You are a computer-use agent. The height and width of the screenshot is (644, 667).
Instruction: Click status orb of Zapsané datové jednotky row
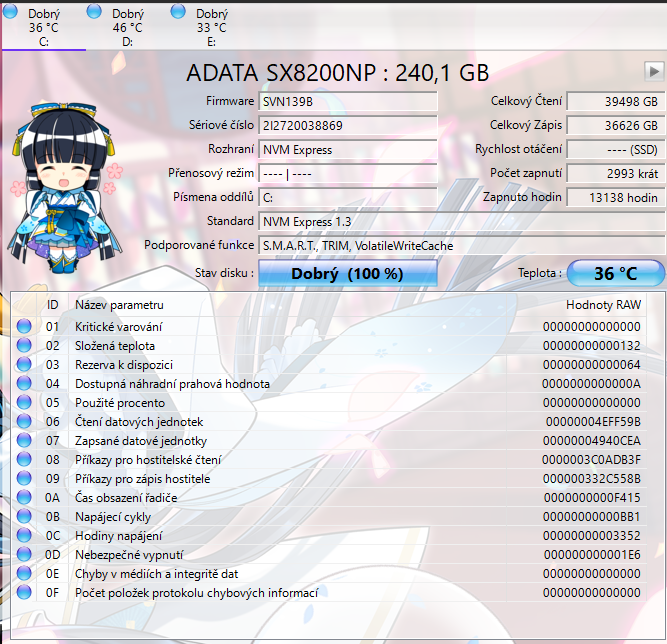(x=24, y=440)
